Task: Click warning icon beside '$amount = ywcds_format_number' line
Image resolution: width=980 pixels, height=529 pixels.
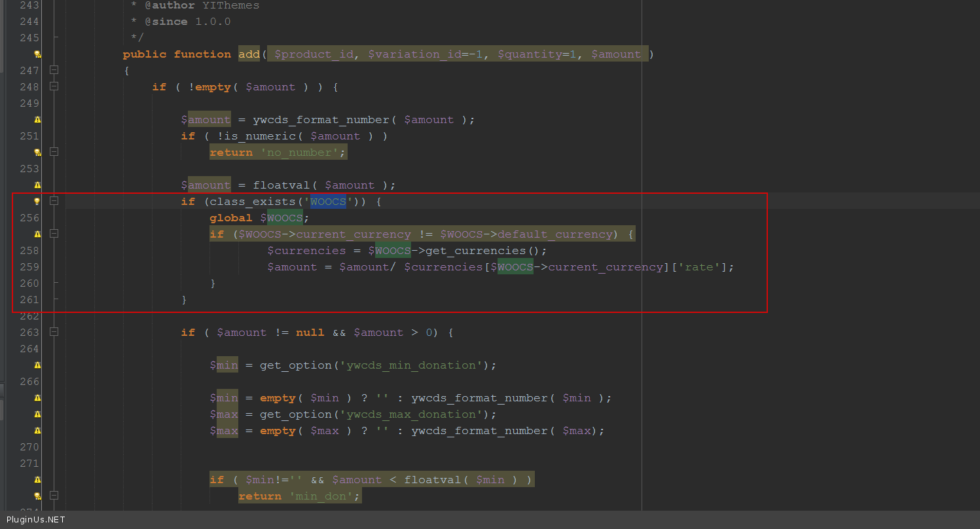Action: coord(37,120)
